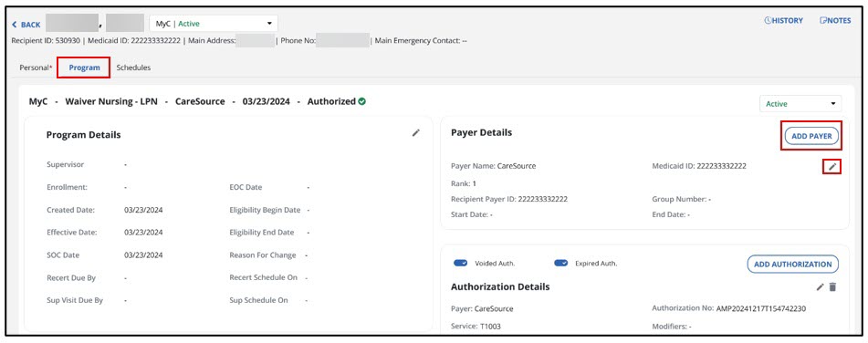Image resolution: width=868 pixels, height=343 pixels.
Task: Click the Recert Schedule On label
Action: (x=264, y=277)
